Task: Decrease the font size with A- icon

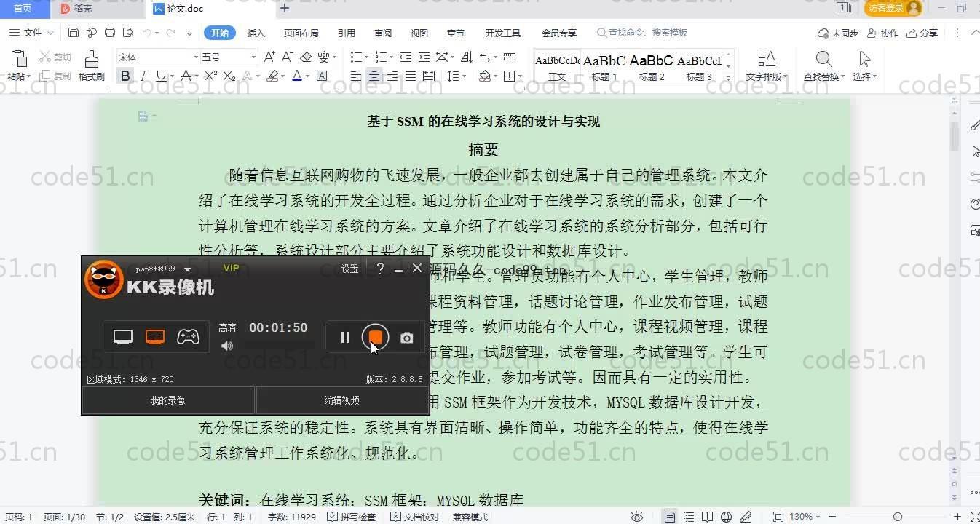Action: pyautogui.click(x=287, y=57)
